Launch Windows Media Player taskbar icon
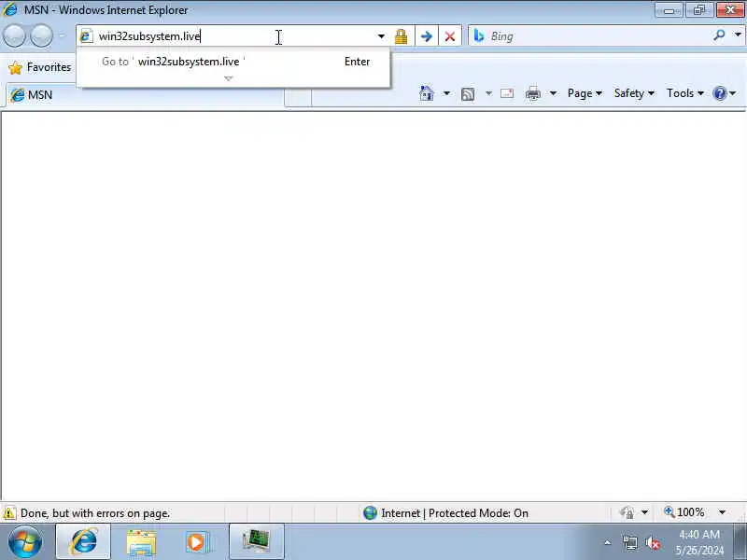This screenshot has width=747, height=560. click(x=197, y=542)
